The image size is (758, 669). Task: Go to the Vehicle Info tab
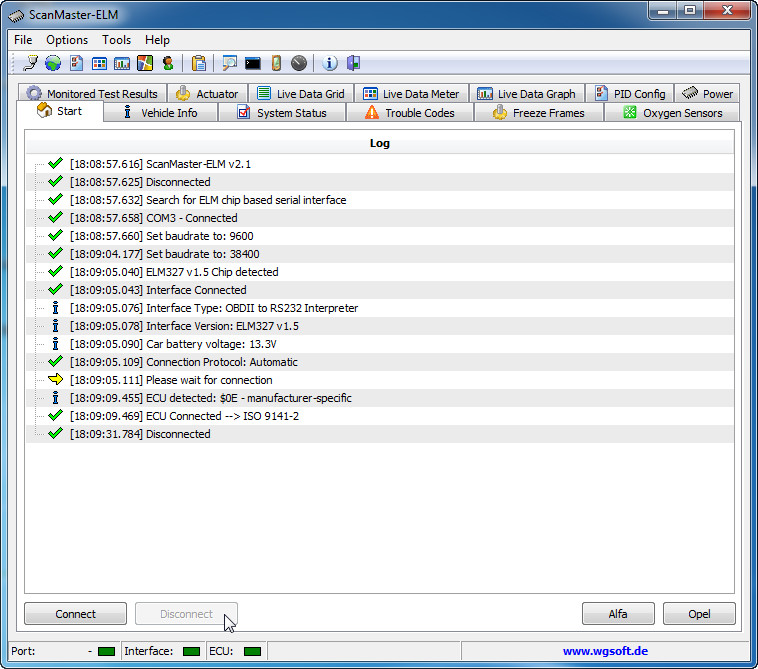tap(160, 113)
